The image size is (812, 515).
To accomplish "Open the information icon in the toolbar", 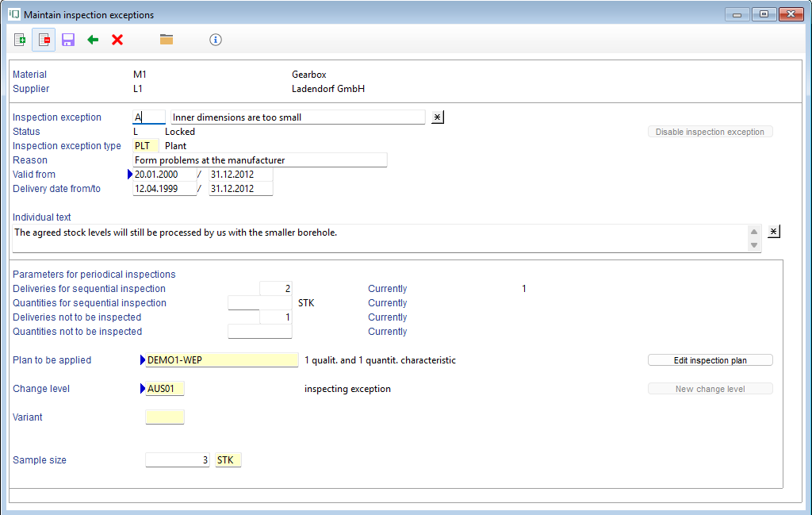I will tap(216, 40).
